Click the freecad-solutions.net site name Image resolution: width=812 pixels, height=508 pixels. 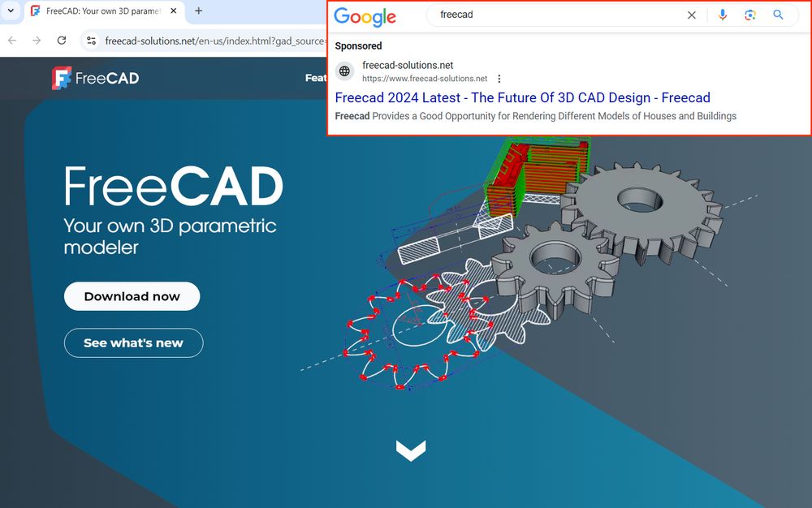pyautogui.click(x=408, y=65)
